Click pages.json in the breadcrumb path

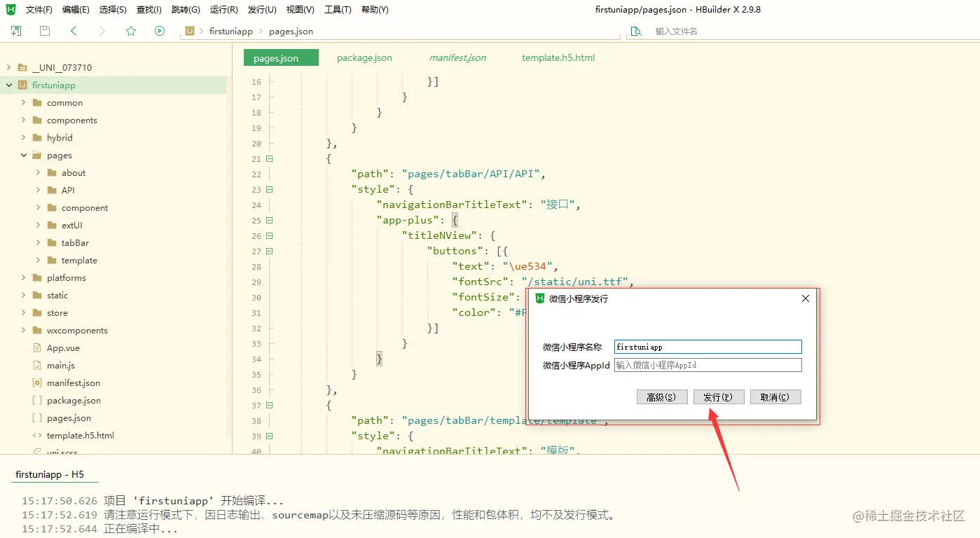click(x=291, y=32)
